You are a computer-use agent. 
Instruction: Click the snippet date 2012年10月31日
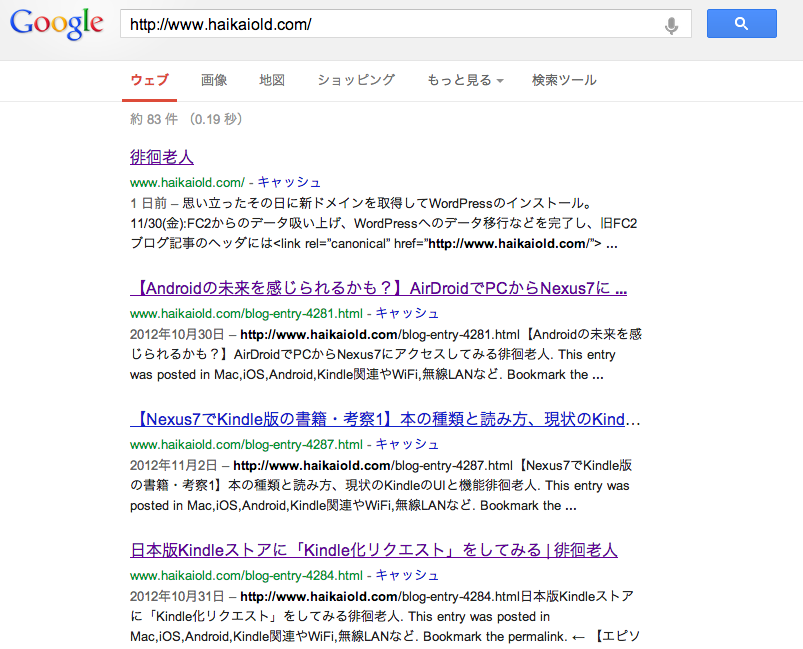point(177,597)
